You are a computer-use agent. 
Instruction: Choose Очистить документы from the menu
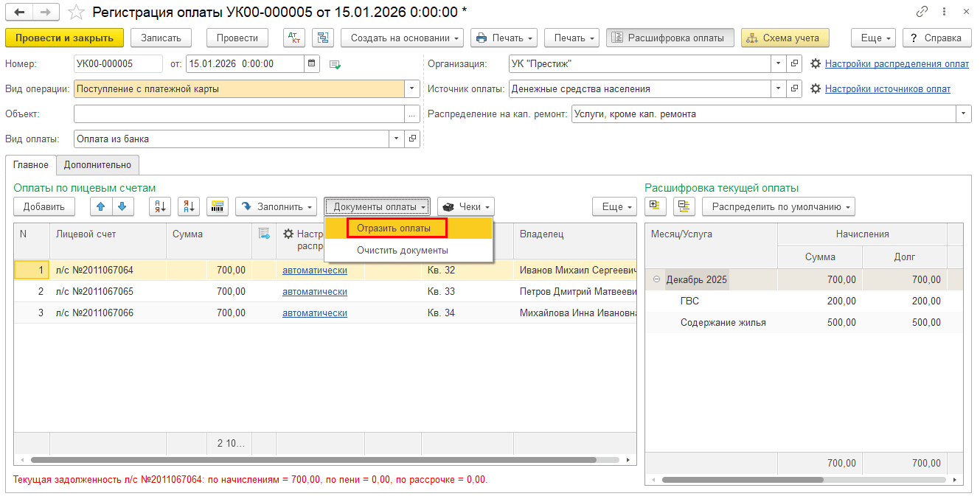pyautogui.click(x=403, y=251)
